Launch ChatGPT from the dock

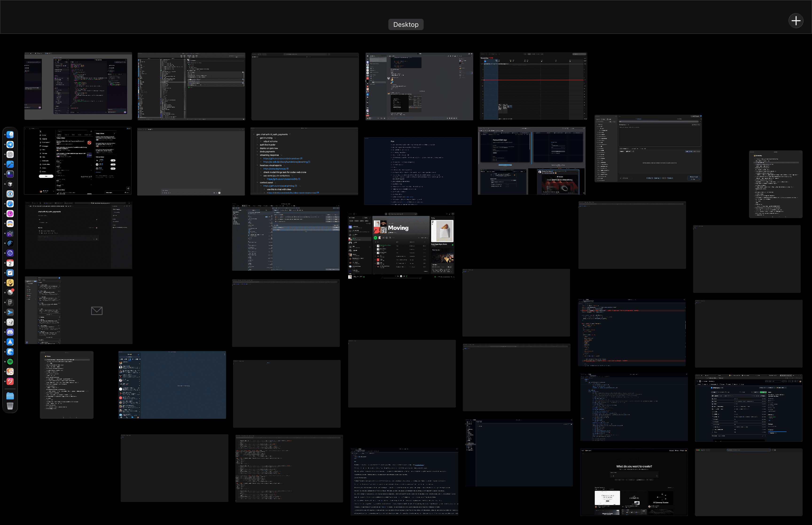[10, 154]
